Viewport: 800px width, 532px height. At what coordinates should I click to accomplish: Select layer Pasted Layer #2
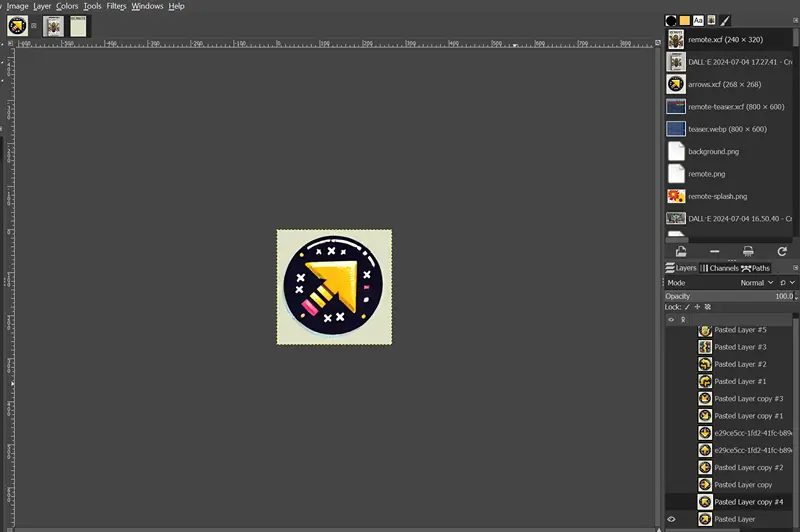(729, 364)
